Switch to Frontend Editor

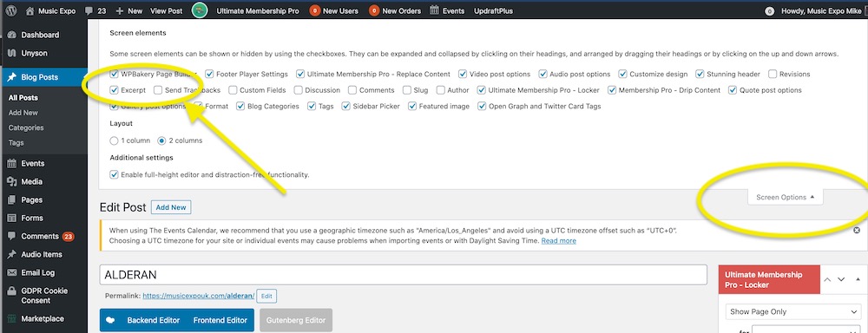click(x=220, y=320)
